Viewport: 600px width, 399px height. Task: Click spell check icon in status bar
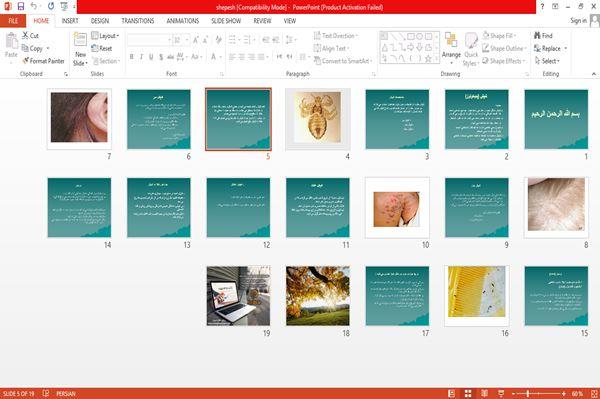click(x=46, y=393)
